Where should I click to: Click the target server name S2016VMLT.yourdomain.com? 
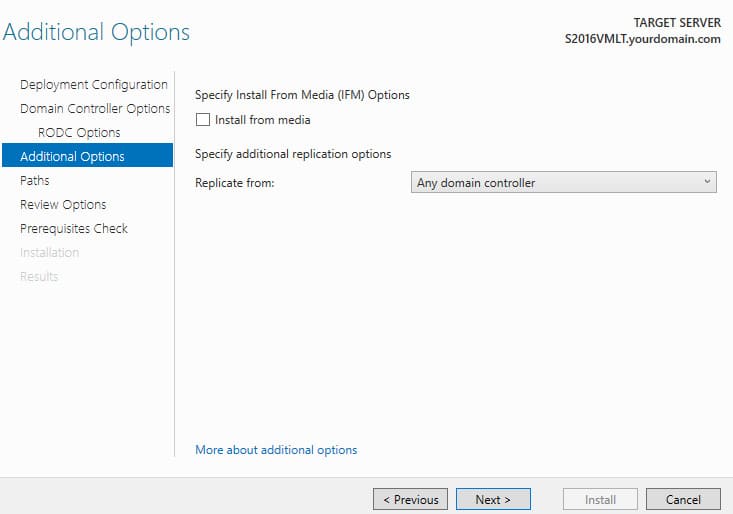pyautogui.click(x=643, y=39)
